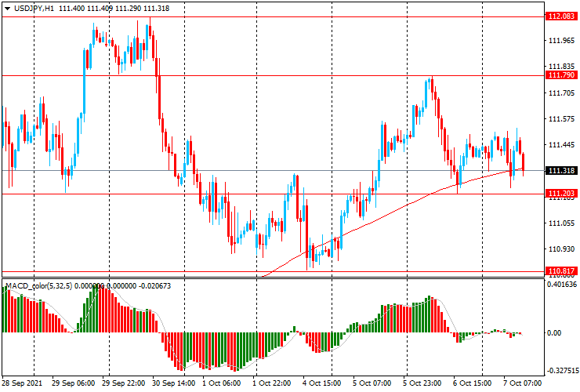Select the price scale value 111.705
580x392 pixels.
[561, 93]
